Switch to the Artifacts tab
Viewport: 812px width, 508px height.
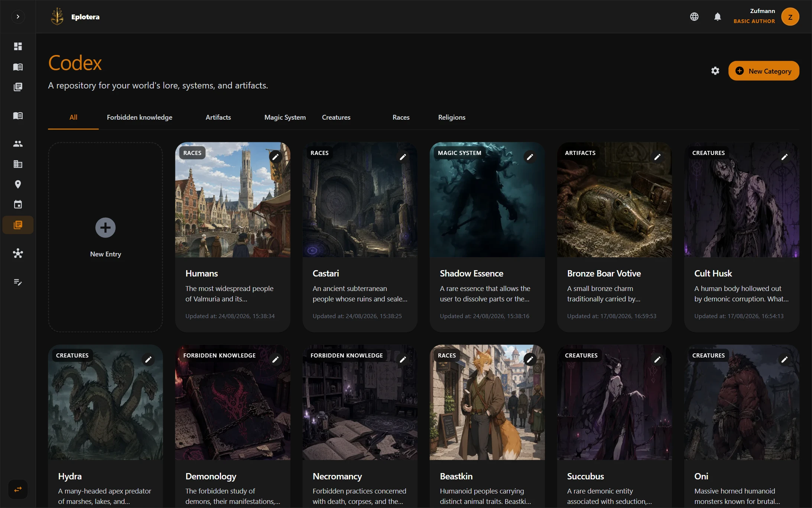(218, 117)
